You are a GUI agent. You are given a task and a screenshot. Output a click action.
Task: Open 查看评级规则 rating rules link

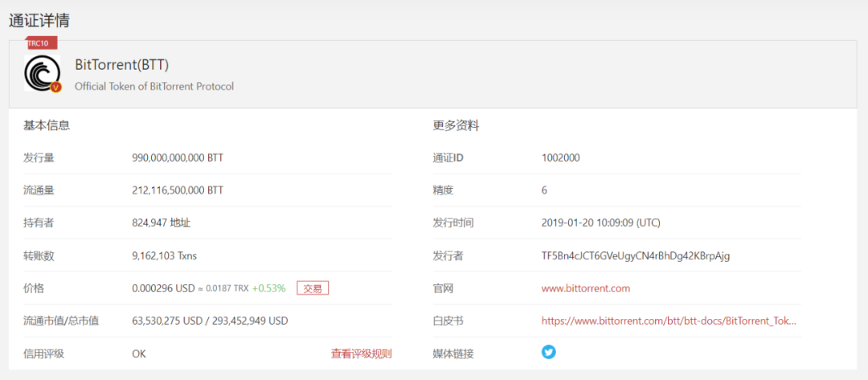click(361, 353)
